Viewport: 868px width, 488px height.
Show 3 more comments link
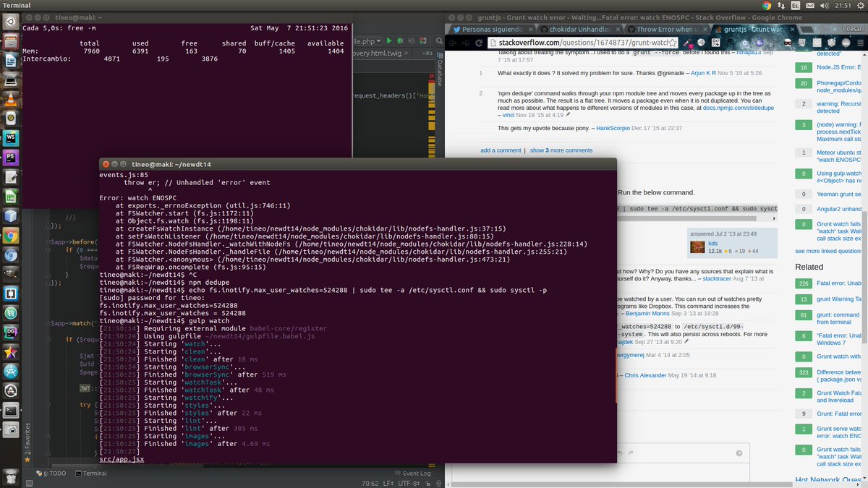click(561, 150)
